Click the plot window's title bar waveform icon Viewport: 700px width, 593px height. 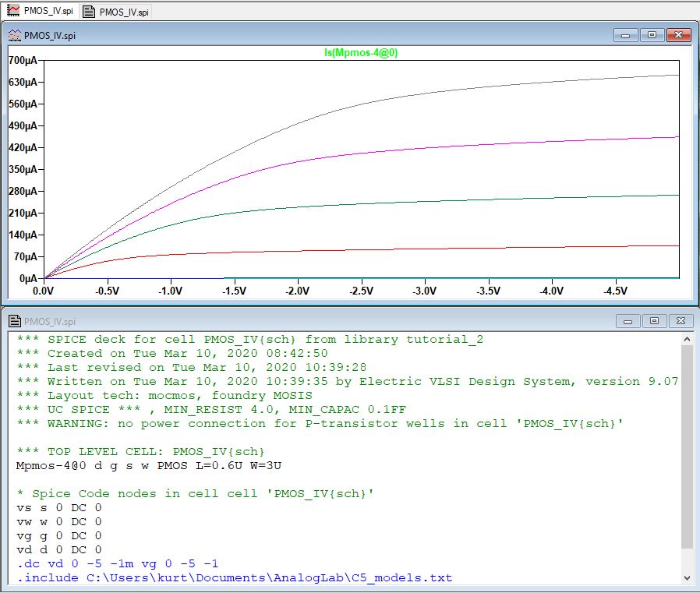13,35
